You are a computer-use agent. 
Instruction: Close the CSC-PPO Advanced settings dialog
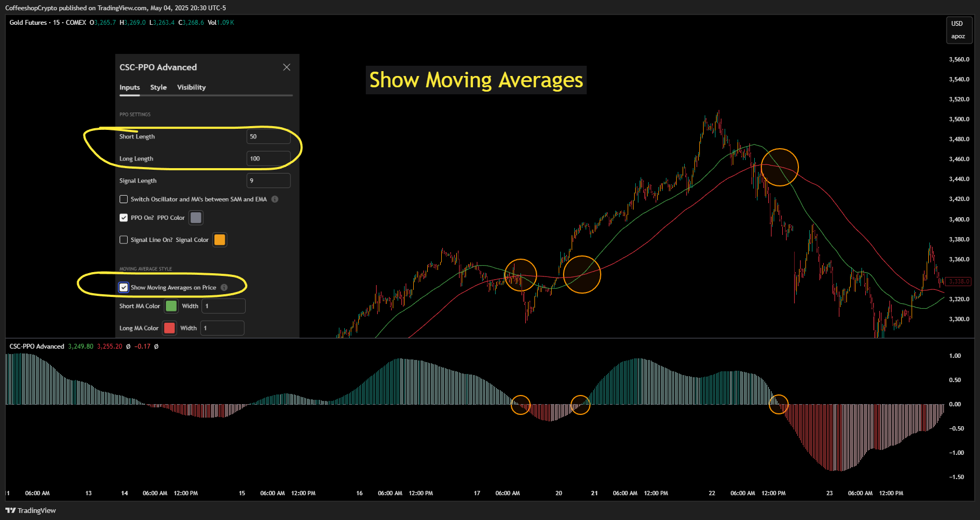click(x=287, y=67)
